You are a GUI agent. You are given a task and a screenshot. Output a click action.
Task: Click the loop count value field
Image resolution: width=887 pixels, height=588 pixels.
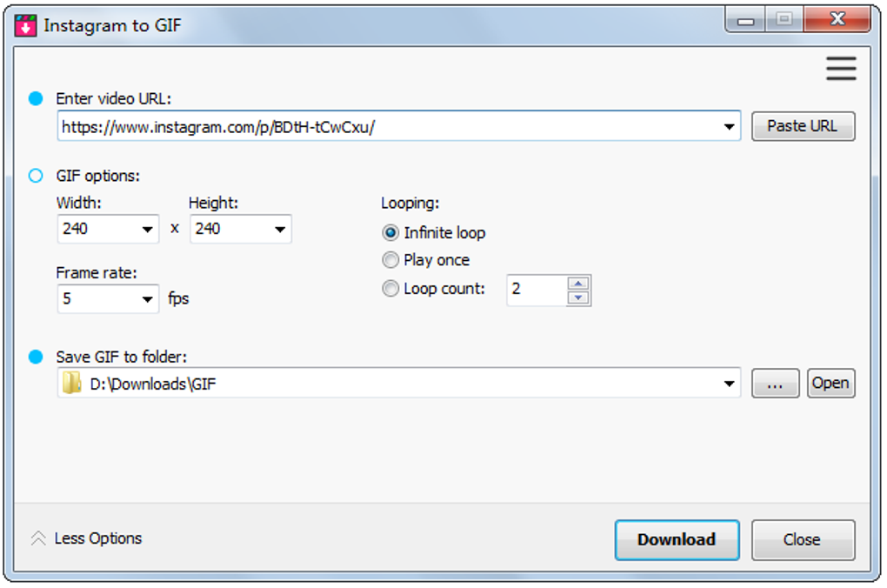tap(537, 290)
